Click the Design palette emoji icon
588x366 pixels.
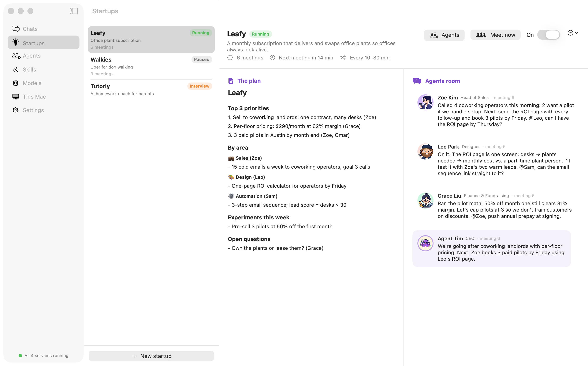(231, 177)
